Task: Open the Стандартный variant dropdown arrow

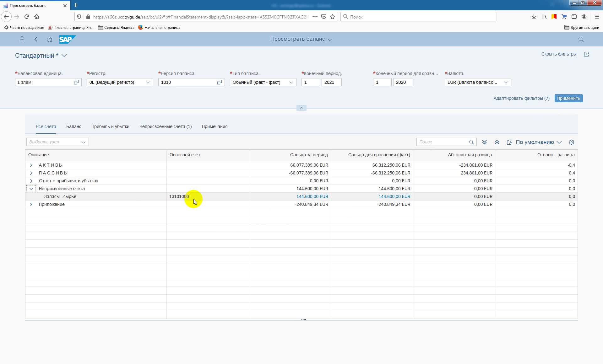Action: tap(64, 55)
